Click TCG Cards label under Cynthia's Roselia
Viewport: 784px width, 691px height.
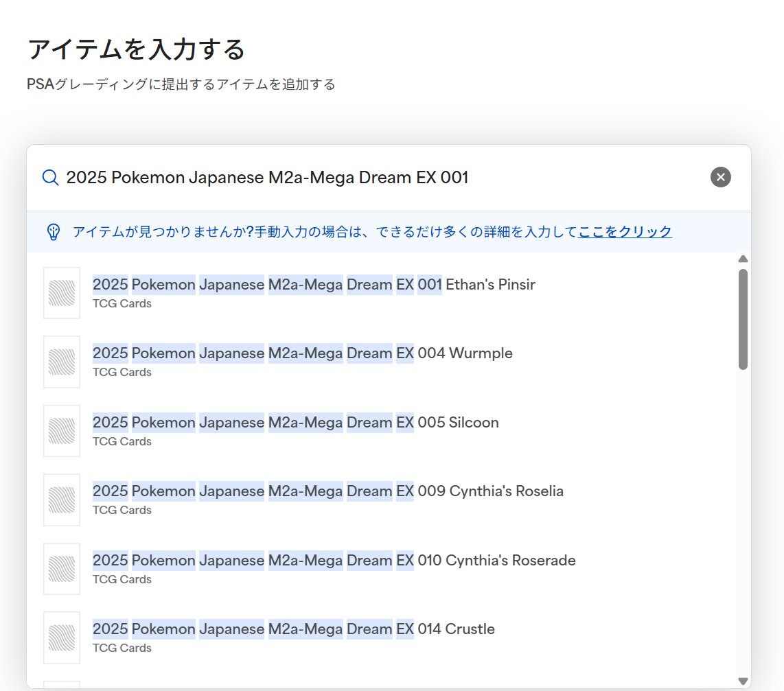coord(122,510)
